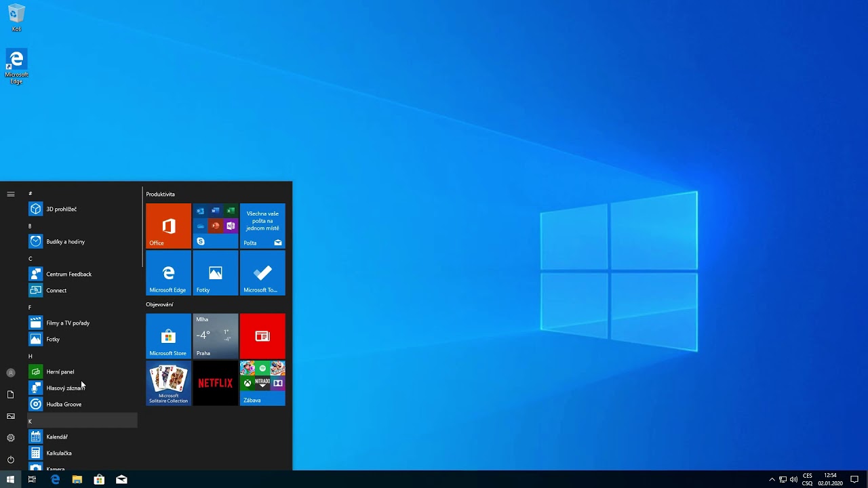Image resolution: width=868 pixels, height=488 pixels.
Task: Click the Windows Start button
Action: (x=10, y=479)
